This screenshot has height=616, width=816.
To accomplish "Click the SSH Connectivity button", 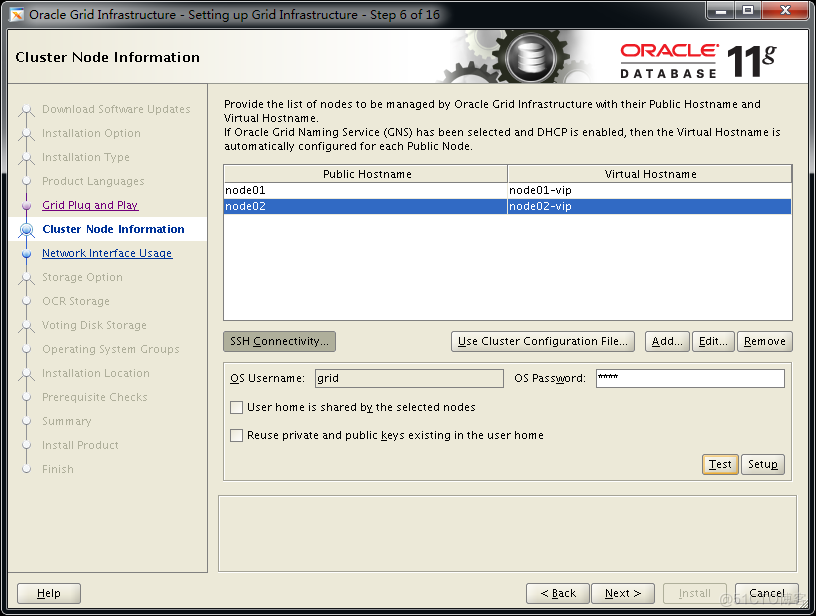I will 279,341.
